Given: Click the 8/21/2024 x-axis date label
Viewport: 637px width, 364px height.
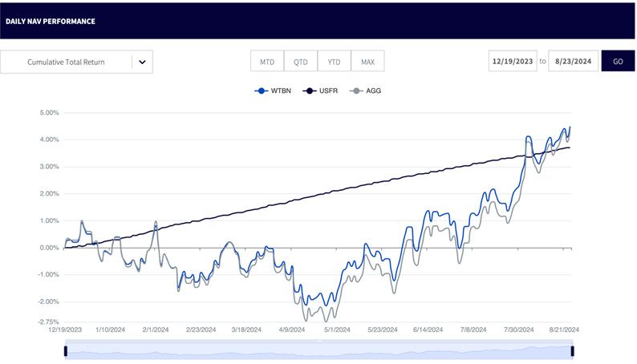Looking at the screenshot, I should point(564,330).
